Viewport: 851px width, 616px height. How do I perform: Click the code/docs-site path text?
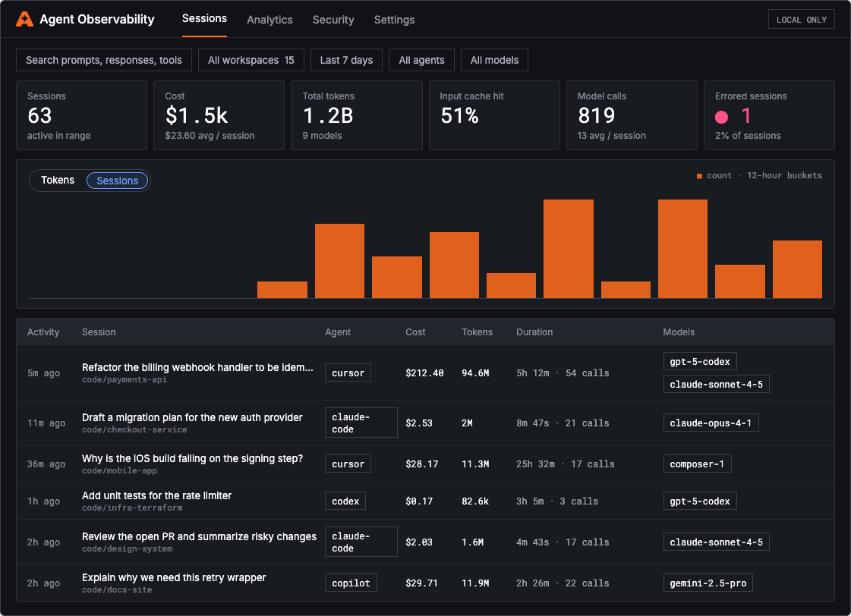click(x=117, y=590)
